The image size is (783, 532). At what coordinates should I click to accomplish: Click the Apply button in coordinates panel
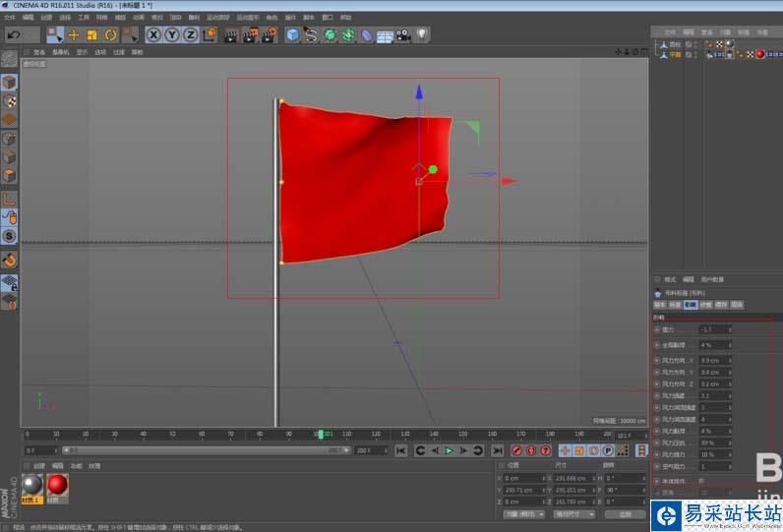(x=624, y=513)
